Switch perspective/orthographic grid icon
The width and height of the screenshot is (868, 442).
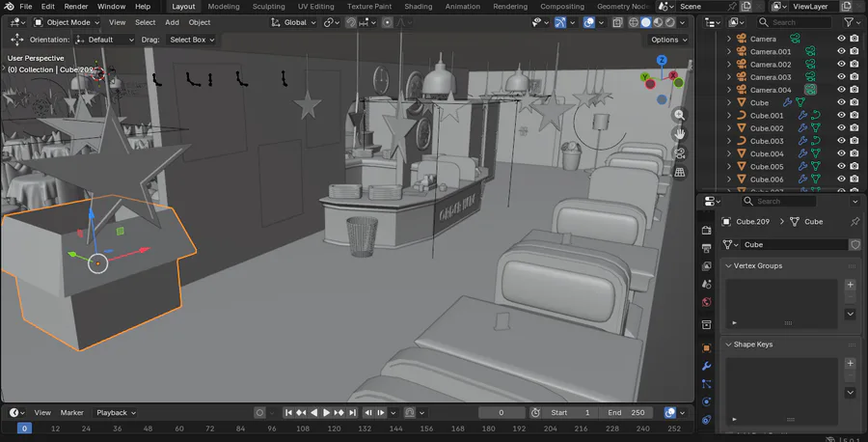point(680,172)
